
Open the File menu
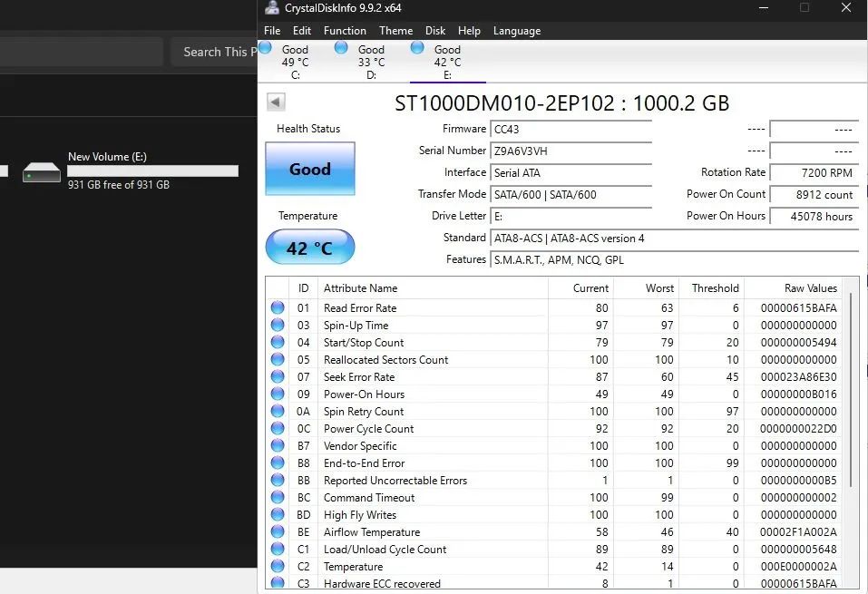coord(272,31)
